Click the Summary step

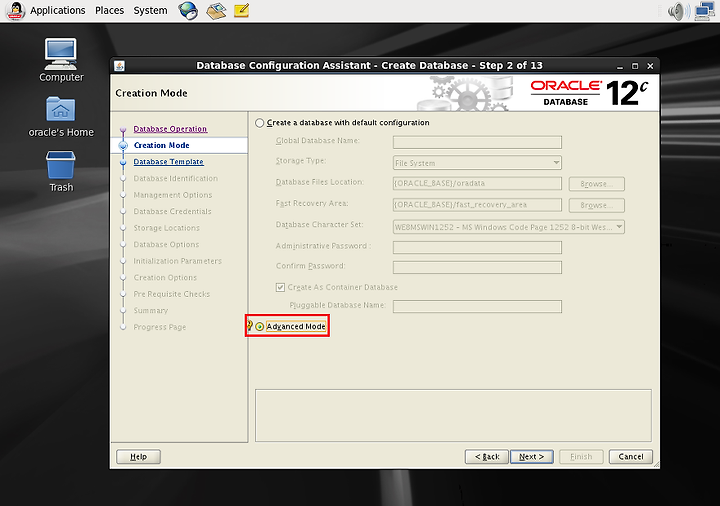point(151,310)
